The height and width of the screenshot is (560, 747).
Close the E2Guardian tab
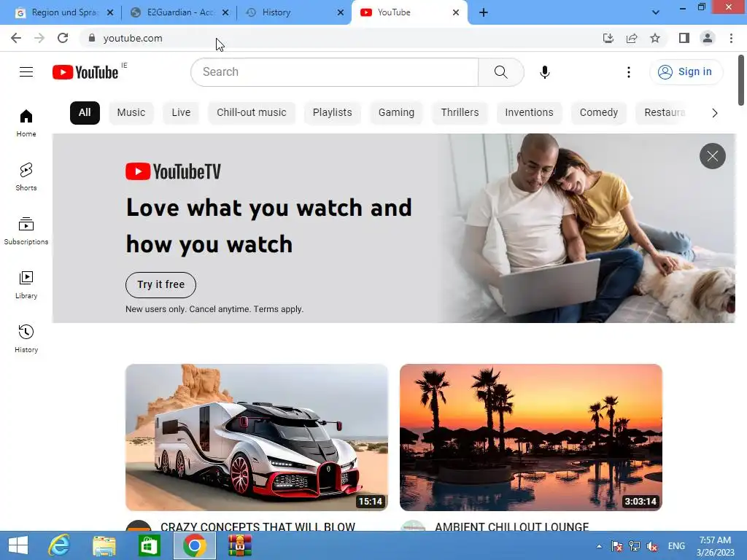coord(225,12)
